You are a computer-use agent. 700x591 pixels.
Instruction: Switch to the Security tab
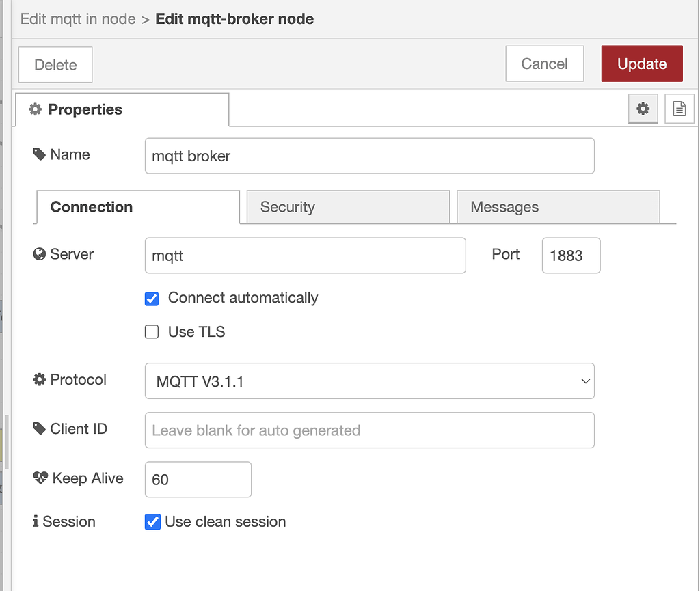(348, 207)
